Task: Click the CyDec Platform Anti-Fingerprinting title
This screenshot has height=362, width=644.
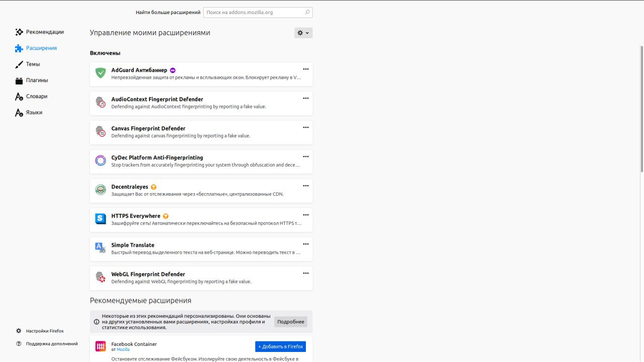Action: (157, 158)
